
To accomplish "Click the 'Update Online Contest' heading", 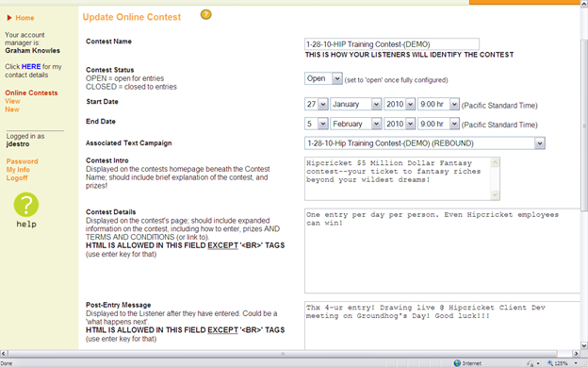I will tap(132, 17).
